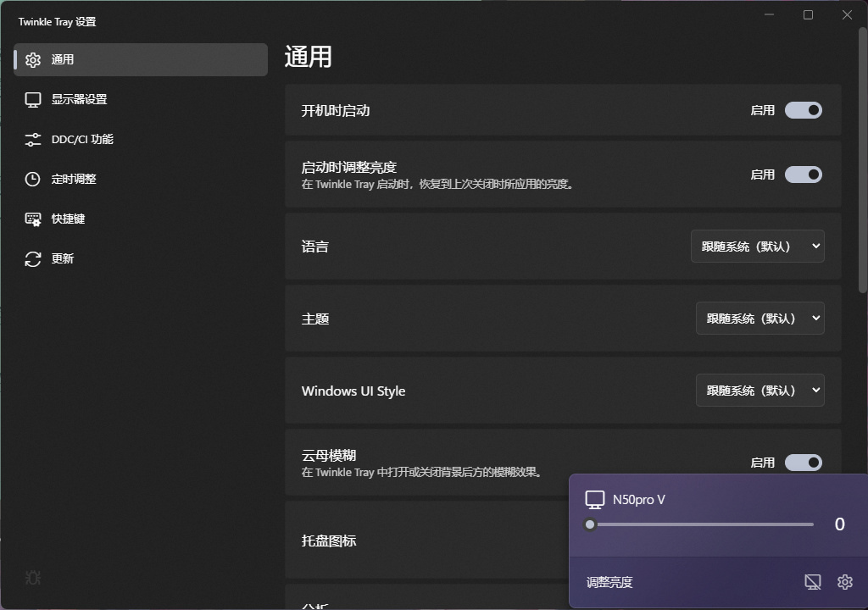Screen dimensions: 868x610
Task: Click the brightness value 0
Action: pos(840,524)
